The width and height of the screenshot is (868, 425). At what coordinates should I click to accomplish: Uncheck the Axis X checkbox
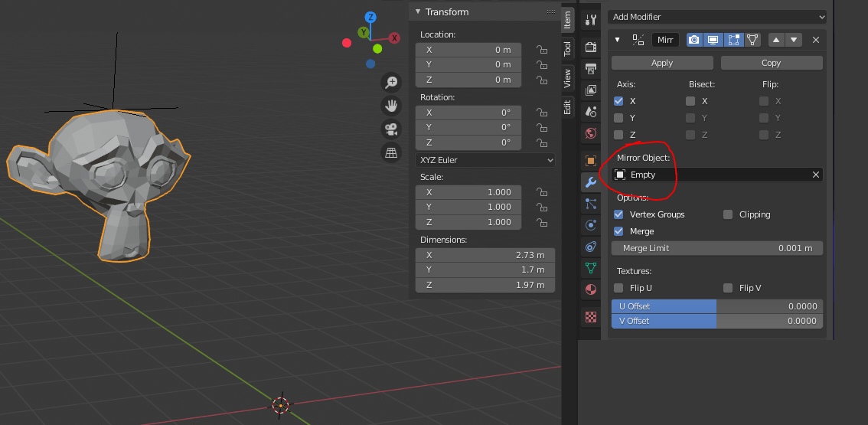(618, 101)
